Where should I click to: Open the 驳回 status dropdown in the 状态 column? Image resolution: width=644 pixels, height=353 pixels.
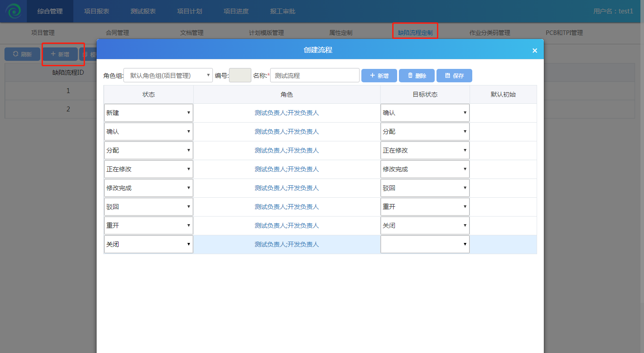click(148, 207)
